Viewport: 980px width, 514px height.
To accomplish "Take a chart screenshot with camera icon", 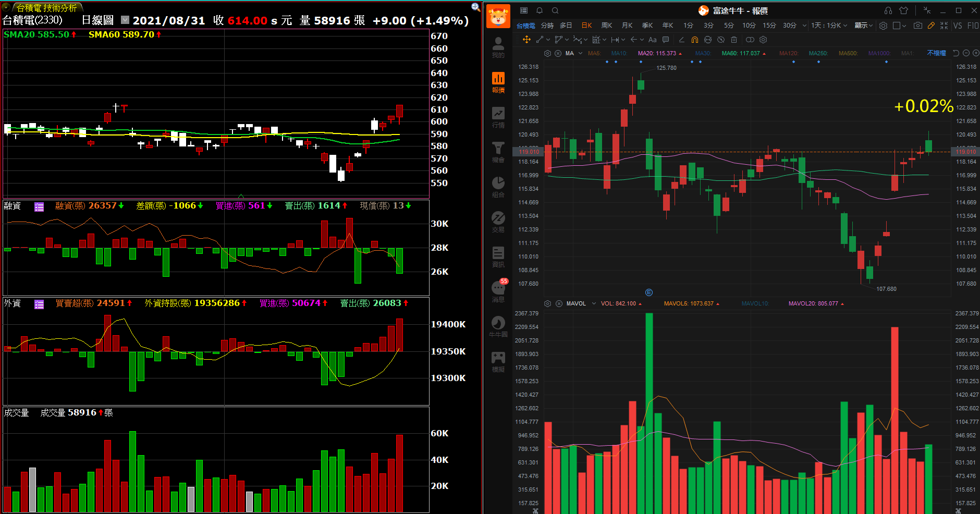I will [x=917, y=25].
